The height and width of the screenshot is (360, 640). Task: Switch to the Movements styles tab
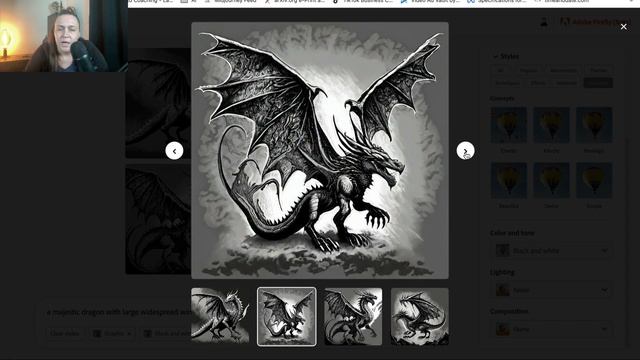[x=563, y=70]
